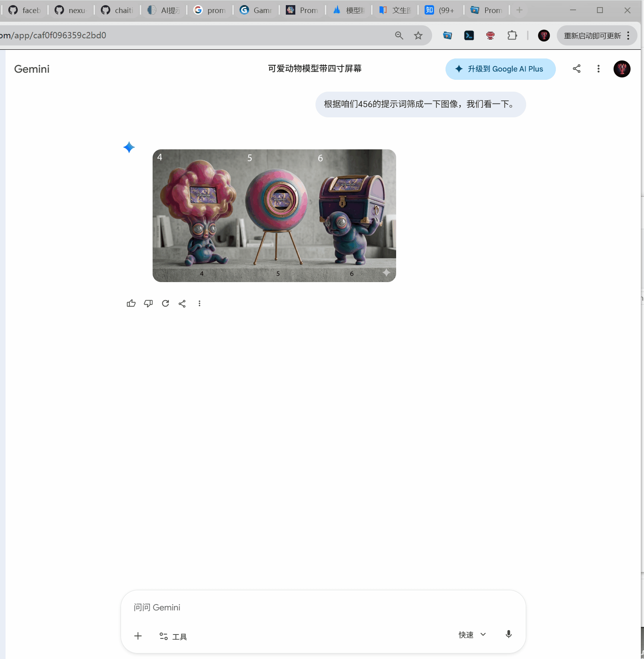
Task: Click the browser zoom magnifier icon
Action: pos(399,36)
